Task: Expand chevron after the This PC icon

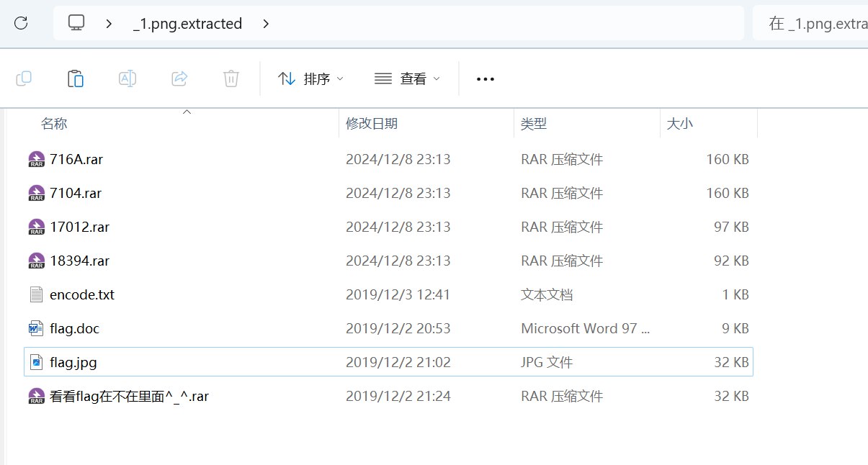Action: (x=109, y=24)
